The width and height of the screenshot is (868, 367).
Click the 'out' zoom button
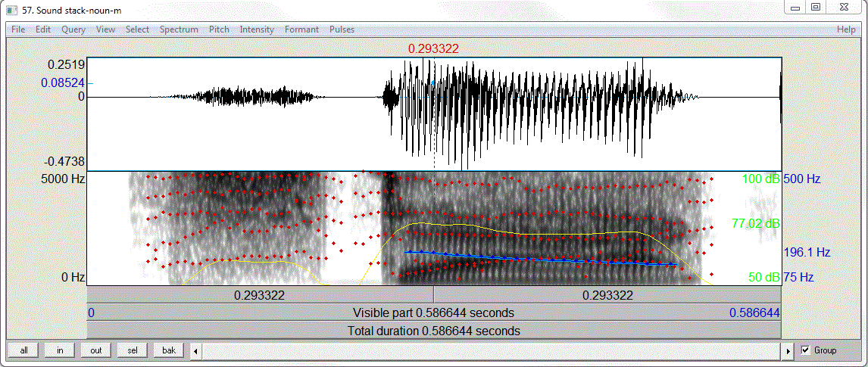point(96,350)
